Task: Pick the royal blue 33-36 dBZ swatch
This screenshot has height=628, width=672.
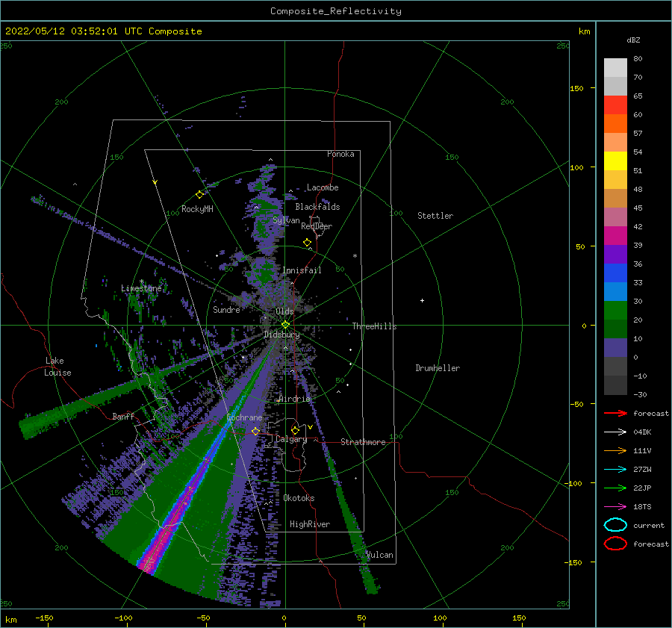Action: coord(615,273)
